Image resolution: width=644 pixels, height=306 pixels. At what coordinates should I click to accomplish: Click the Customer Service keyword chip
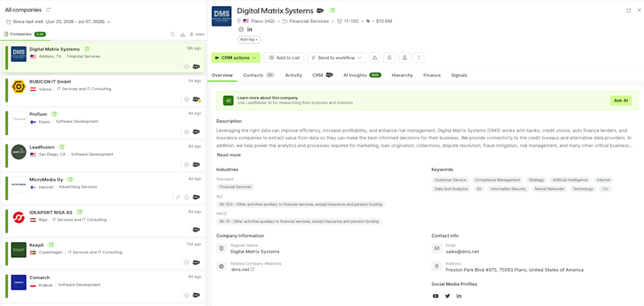450,180
